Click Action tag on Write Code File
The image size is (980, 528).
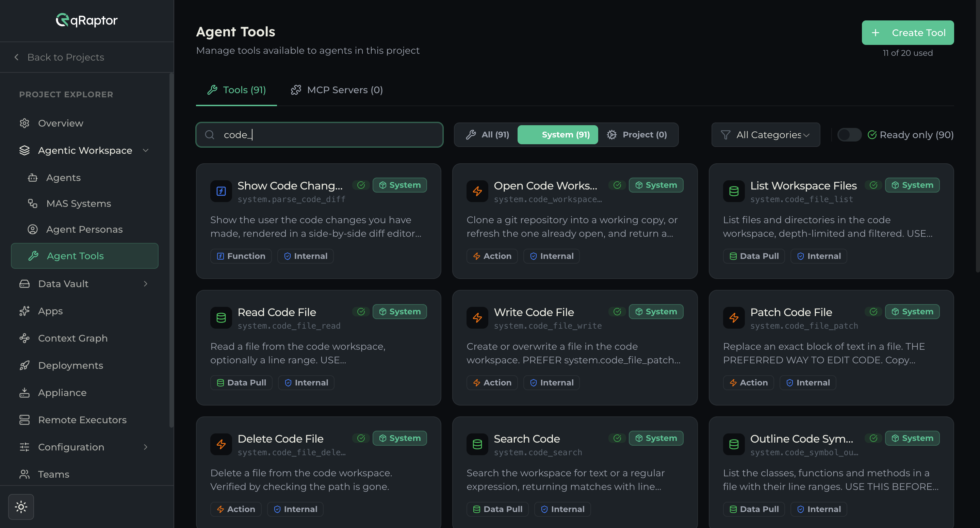tap(492, 383)
